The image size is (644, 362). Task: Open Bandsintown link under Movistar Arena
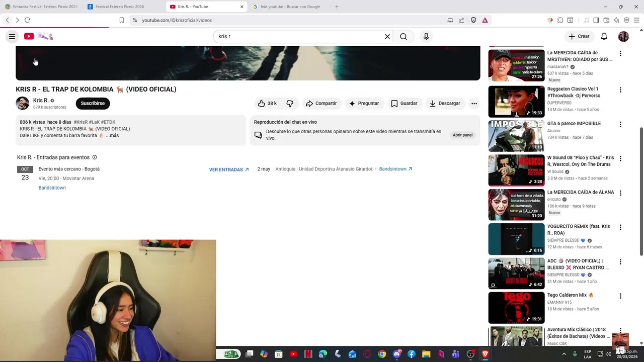pyautogui.click(x=52, y=188)
